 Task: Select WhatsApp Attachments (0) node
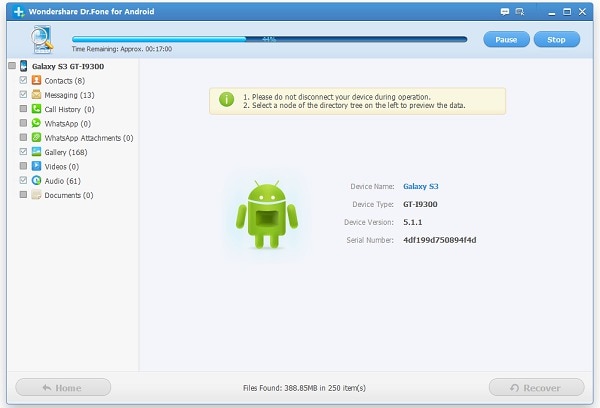click(89, 138)
